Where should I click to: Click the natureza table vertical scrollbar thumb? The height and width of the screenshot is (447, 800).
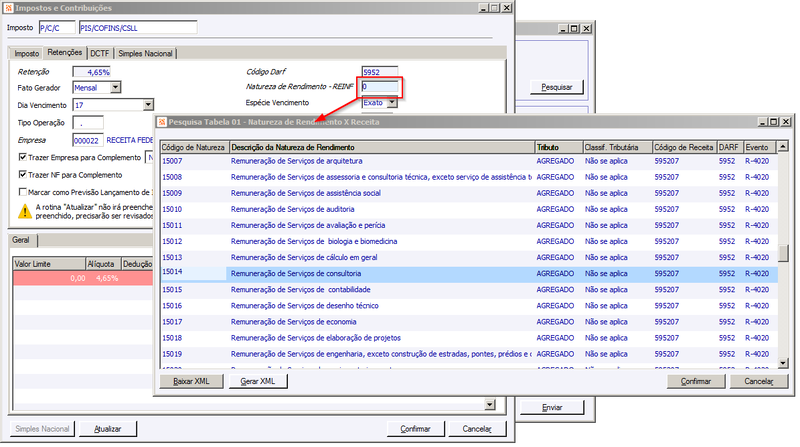(783, 253)
